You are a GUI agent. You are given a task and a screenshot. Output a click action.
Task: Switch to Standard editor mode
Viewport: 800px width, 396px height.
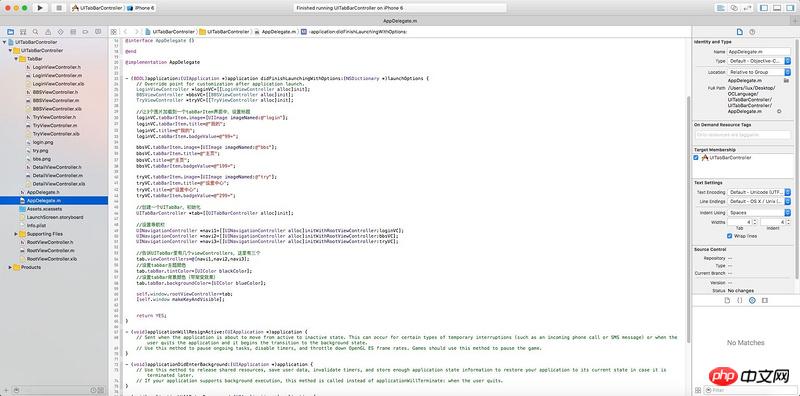pyautogui.click(x=721, y=8)
